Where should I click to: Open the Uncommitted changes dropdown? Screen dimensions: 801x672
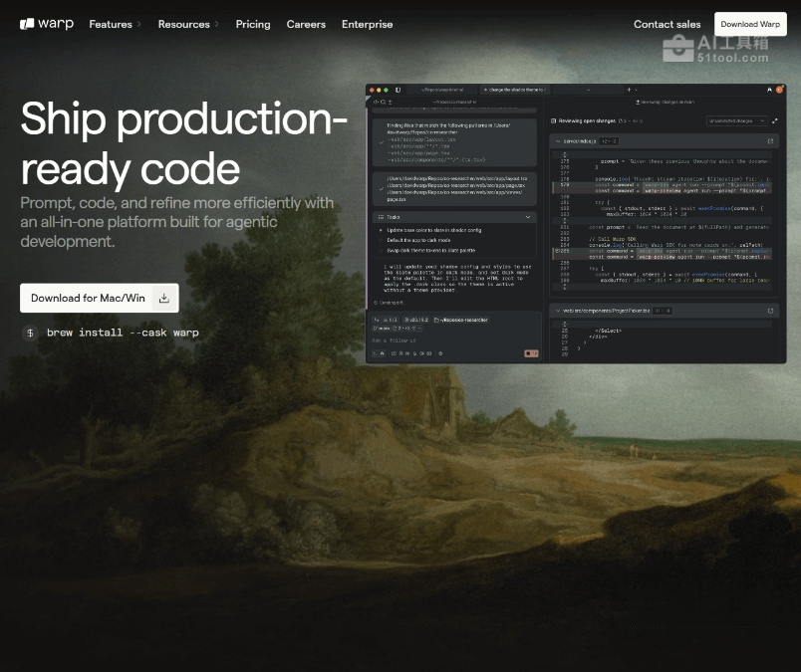tap(737, 120)
